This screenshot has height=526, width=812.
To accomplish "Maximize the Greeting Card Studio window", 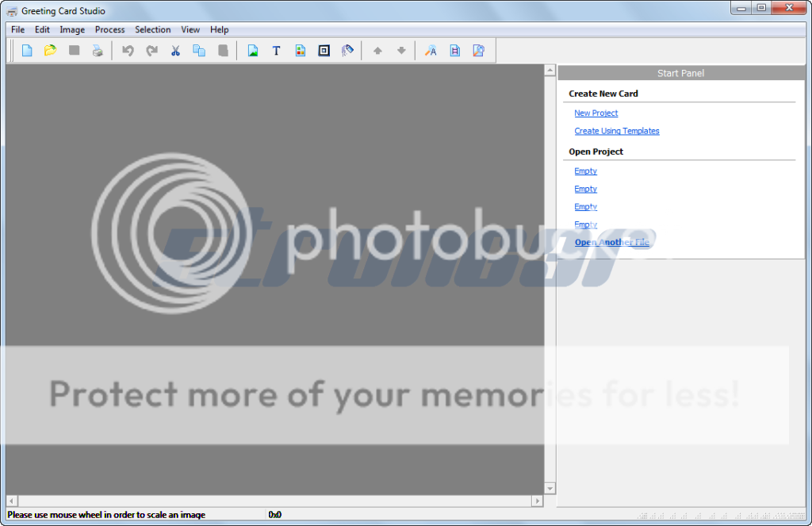I will coord(761,8).
